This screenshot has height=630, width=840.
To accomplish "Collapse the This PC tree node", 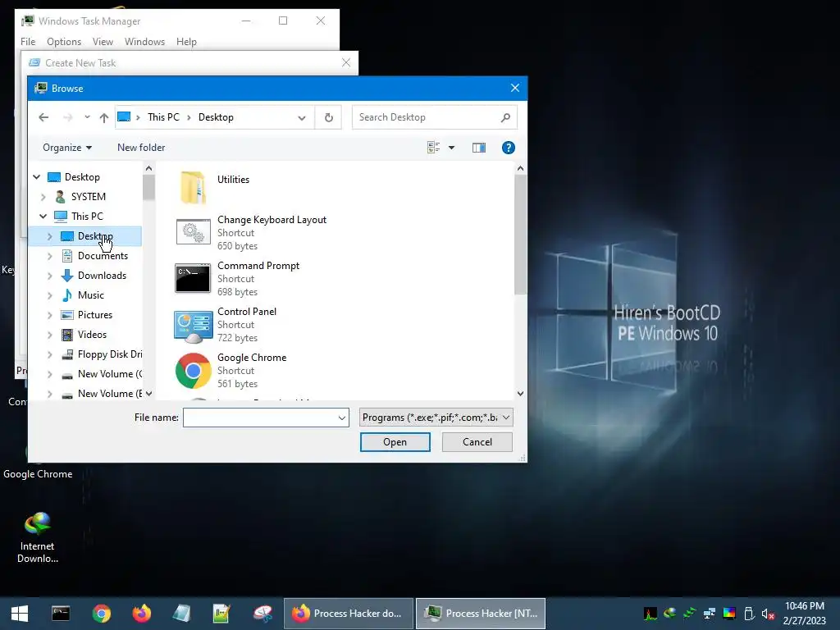I will (x=43, y=217).
